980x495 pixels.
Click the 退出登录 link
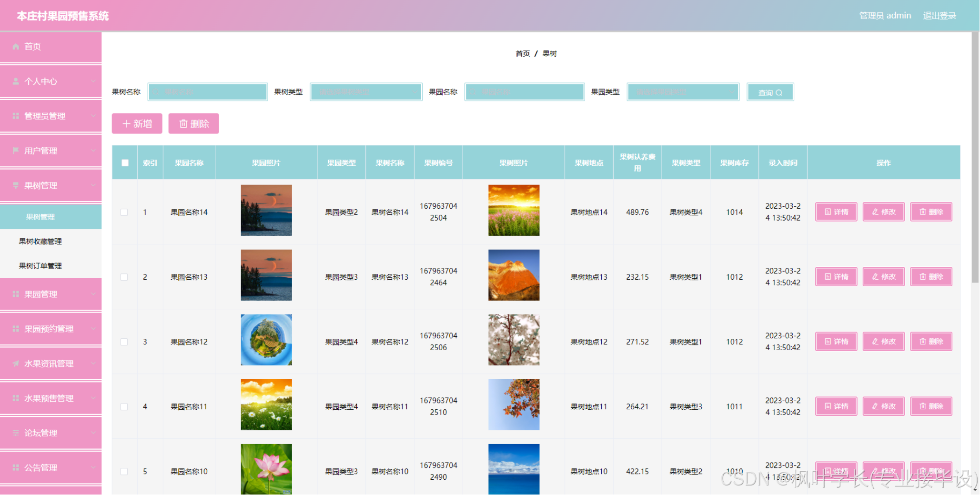940,16
